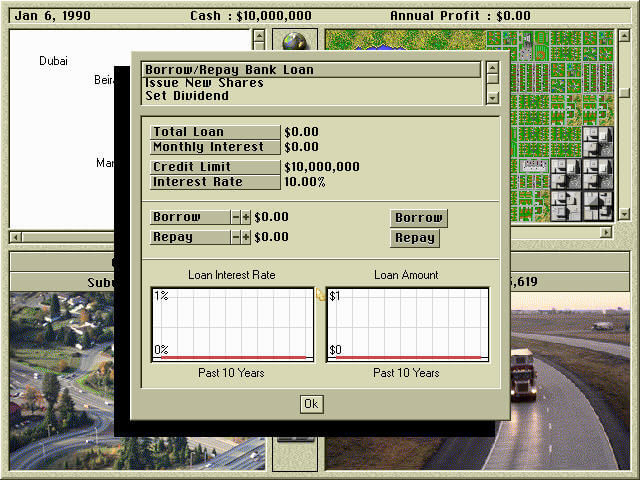Select Issue New Shares option
The image size is (640, 480).
coord(311,83)
